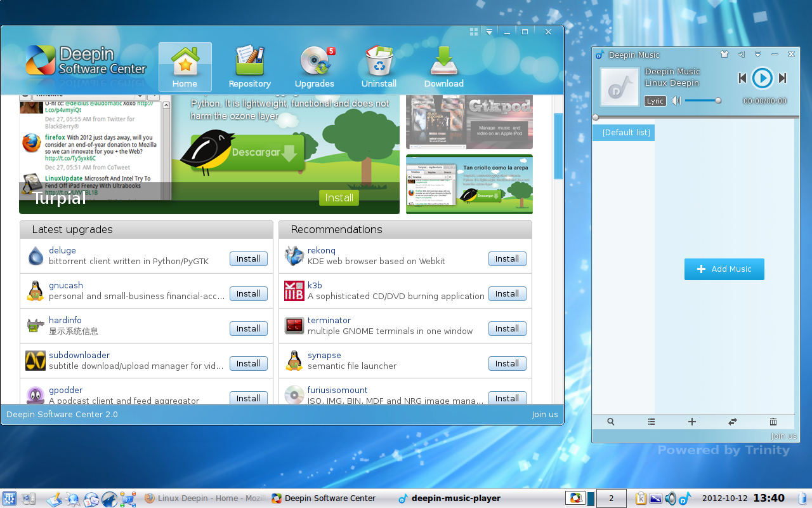The image size is (812, 508).
Task: Open the deluge package link
Action: 62,250
